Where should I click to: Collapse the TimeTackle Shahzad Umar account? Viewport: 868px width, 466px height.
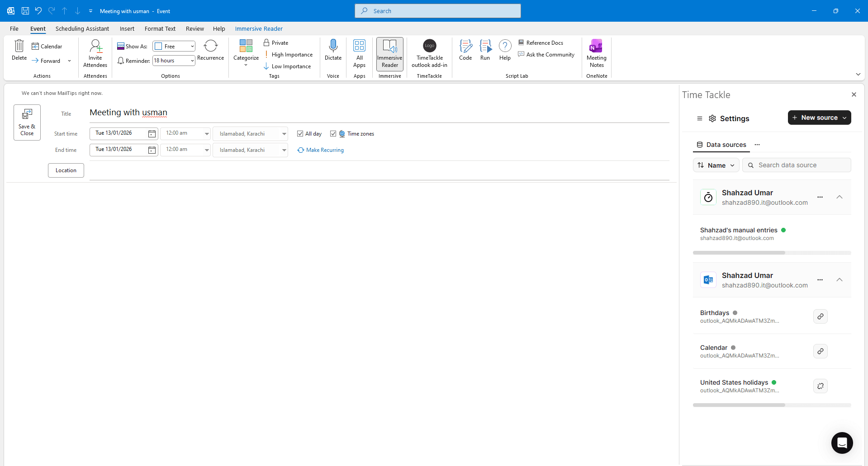tap(840, 197)
